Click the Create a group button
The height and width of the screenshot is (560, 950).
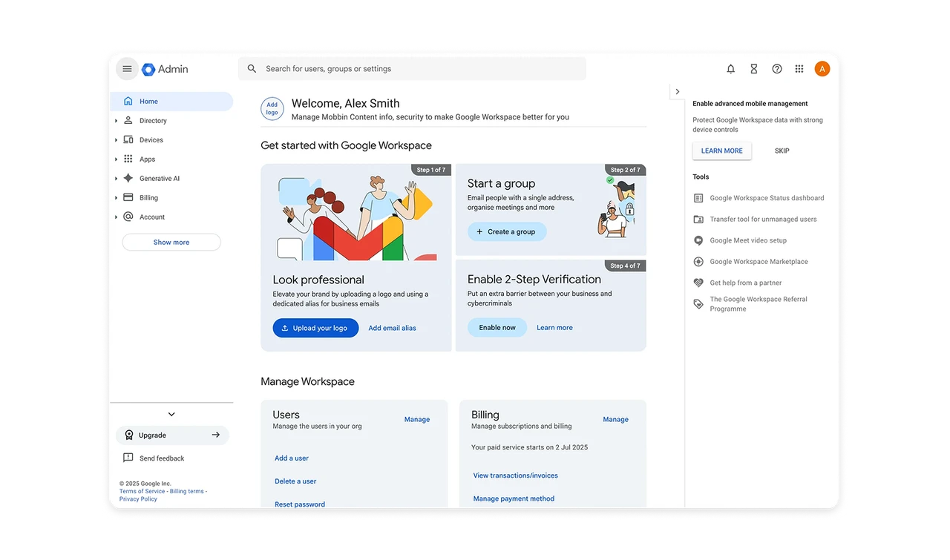(x=507, y=231)
